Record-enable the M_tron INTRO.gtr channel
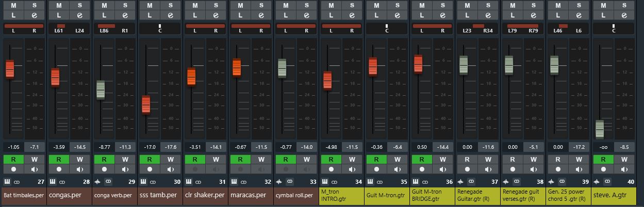The width and height of the screenshot is (644, 207). click(x=331, y=169)
